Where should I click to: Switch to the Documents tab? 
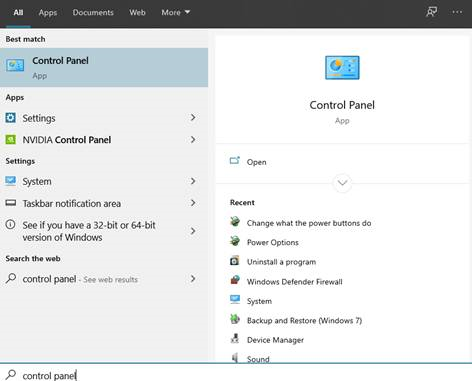(93, 13)
